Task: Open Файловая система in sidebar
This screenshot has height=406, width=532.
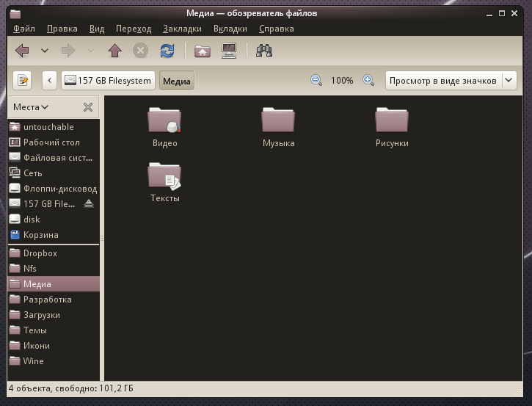Action: click(x=54, y=158)
